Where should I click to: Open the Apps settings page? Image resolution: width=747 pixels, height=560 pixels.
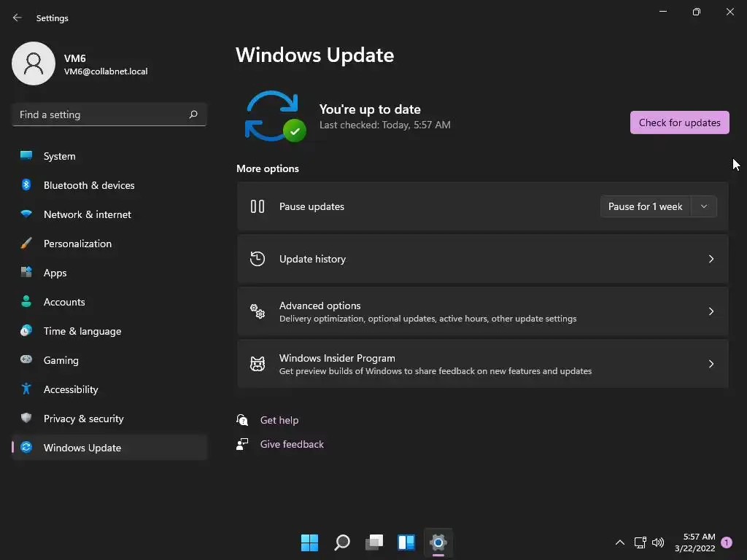coord(109,273)
